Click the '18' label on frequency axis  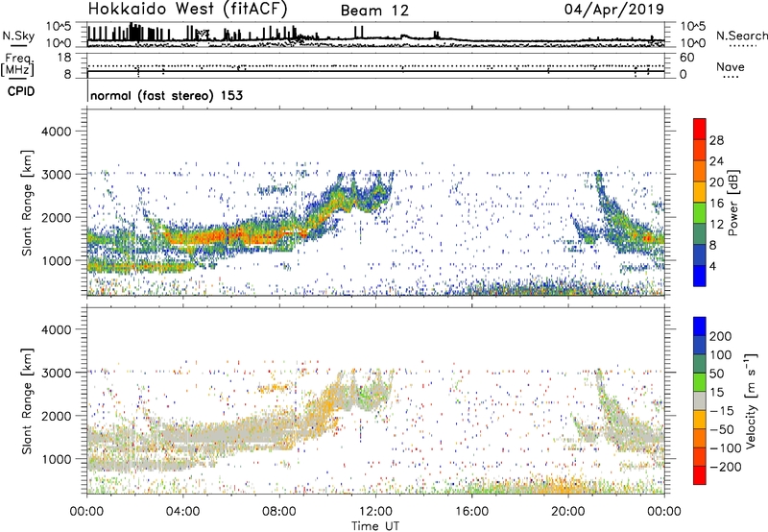point(64,58)
